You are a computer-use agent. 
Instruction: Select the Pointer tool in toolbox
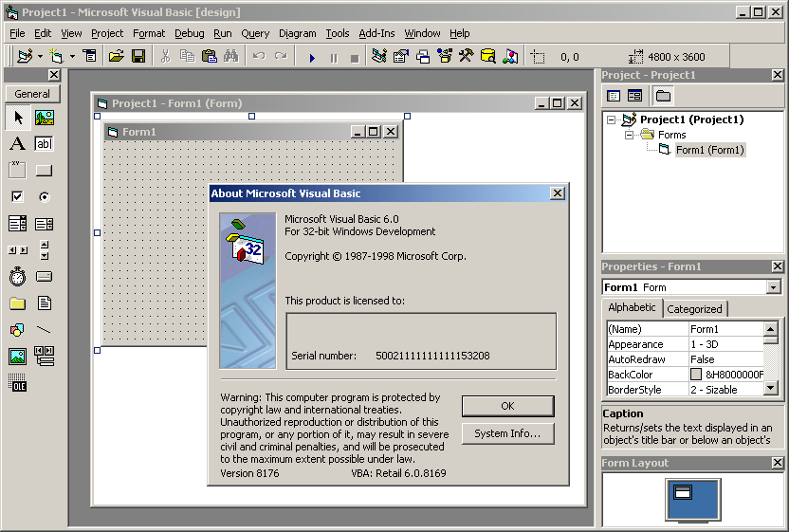[18, 118]
